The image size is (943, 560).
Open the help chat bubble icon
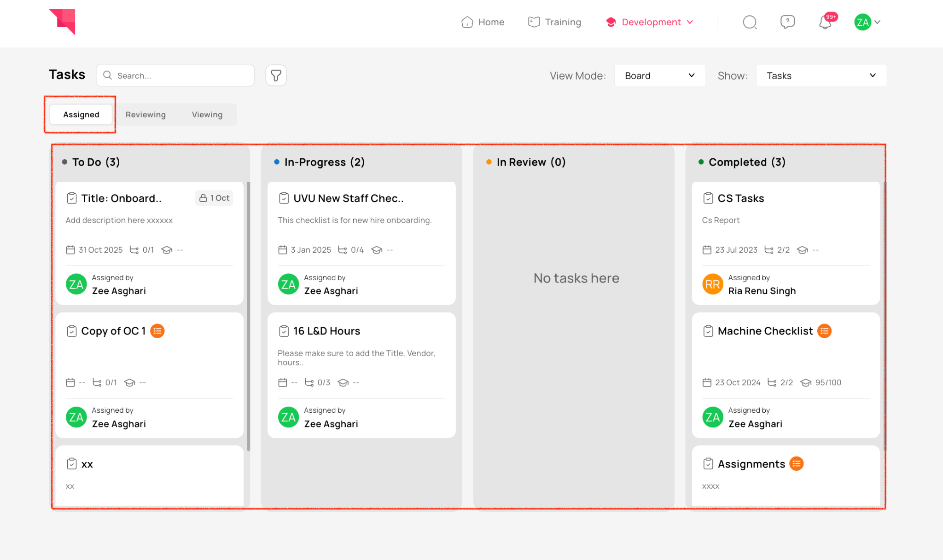tap(787, 22)
